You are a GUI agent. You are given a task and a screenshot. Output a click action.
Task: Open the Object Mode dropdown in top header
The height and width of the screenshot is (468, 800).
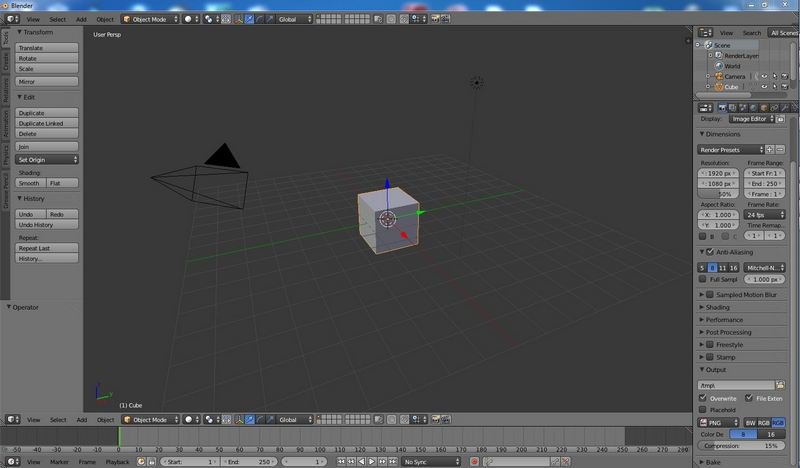(150, 19)
